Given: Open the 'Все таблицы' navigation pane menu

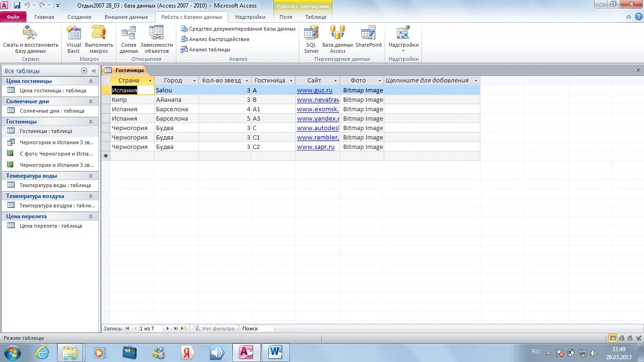Looking at the screenshot, I should tap(84, 71).
